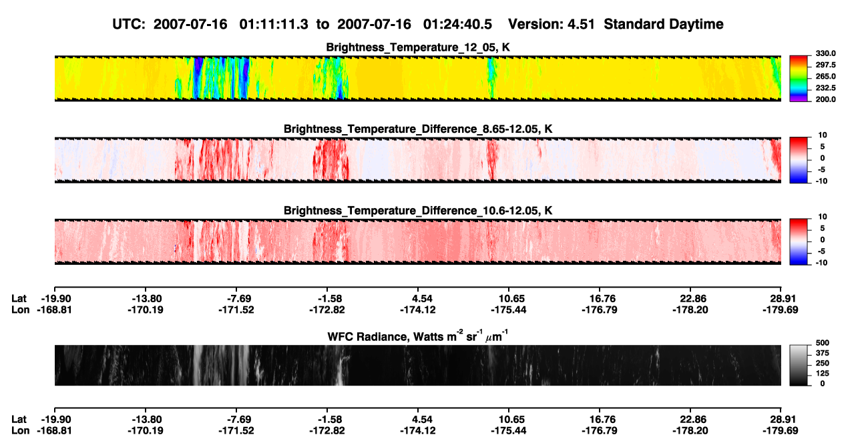Click latitude '22.86' below the WFC Radiance image

690,419
